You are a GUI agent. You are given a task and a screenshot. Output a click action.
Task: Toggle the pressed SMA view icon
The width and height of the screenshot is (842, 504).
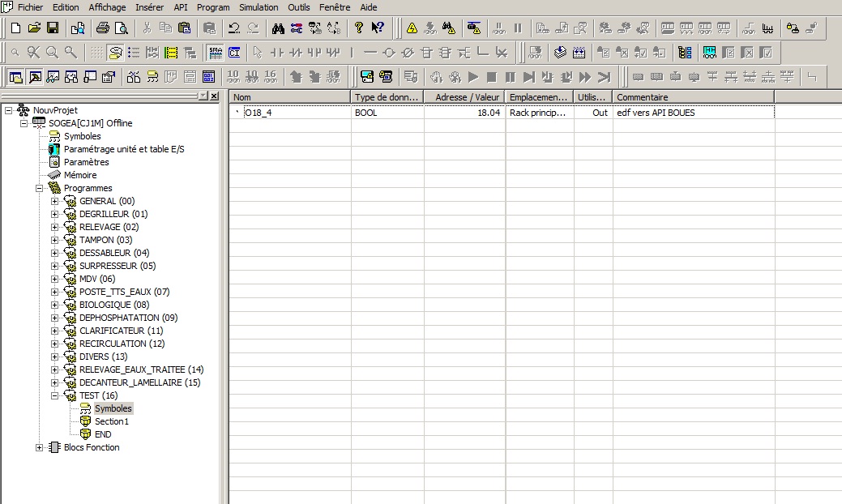[x=215, y=53]
